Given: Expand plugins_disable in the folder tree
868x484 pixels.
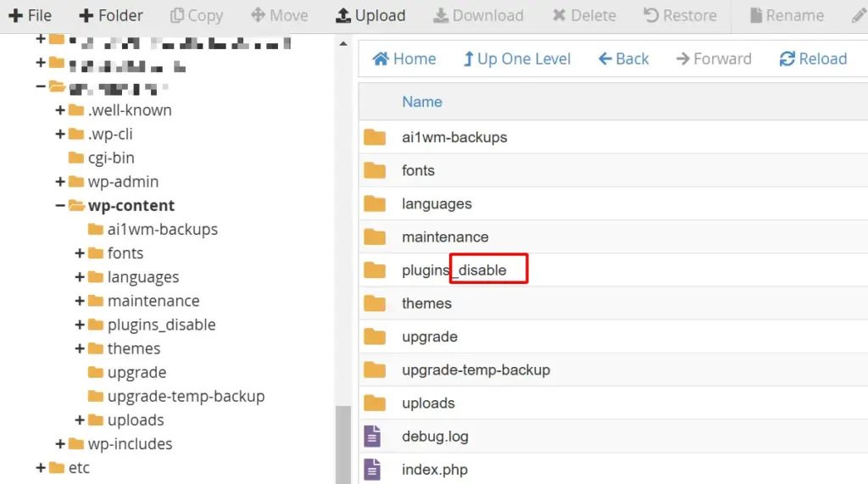Looking at the screenshot, I should (x=80, y=325).
